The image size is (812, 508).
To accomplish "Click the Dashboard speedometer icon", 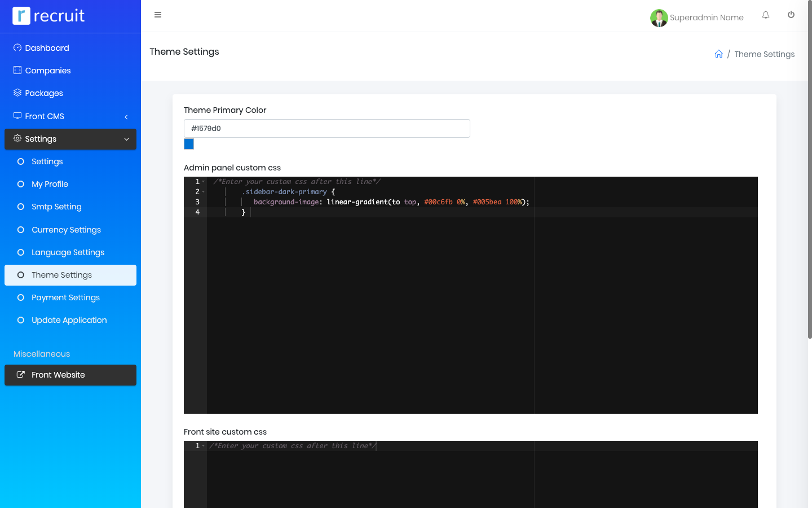I will point(17,48).
